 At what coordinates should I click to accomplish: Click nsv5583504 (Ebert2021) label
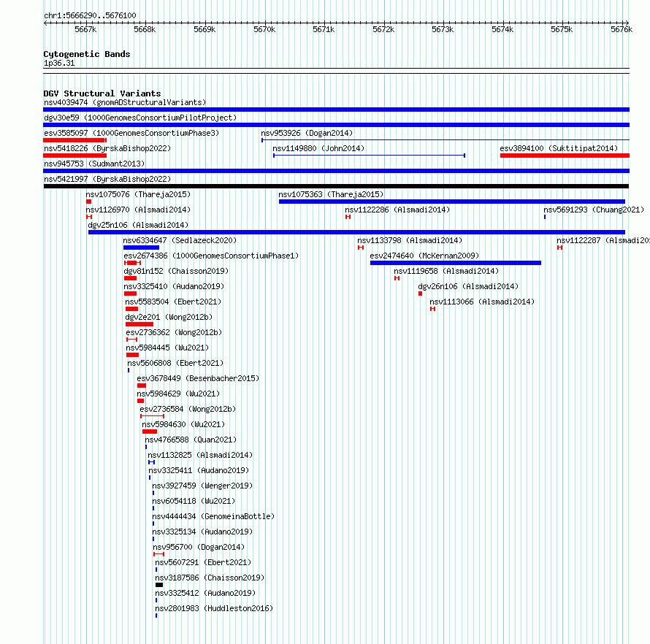[173, 302]
